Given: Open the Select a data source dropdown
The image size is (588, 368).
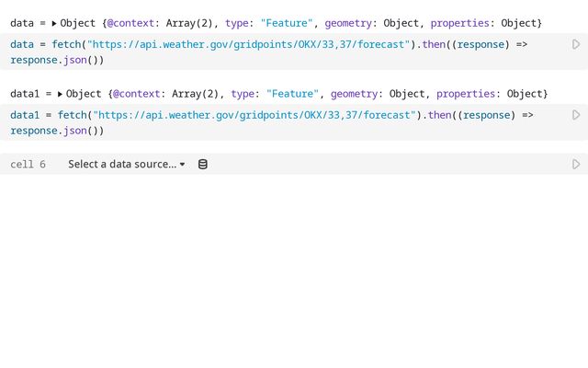Looking at the screenshot, I should tap(126, 164).
